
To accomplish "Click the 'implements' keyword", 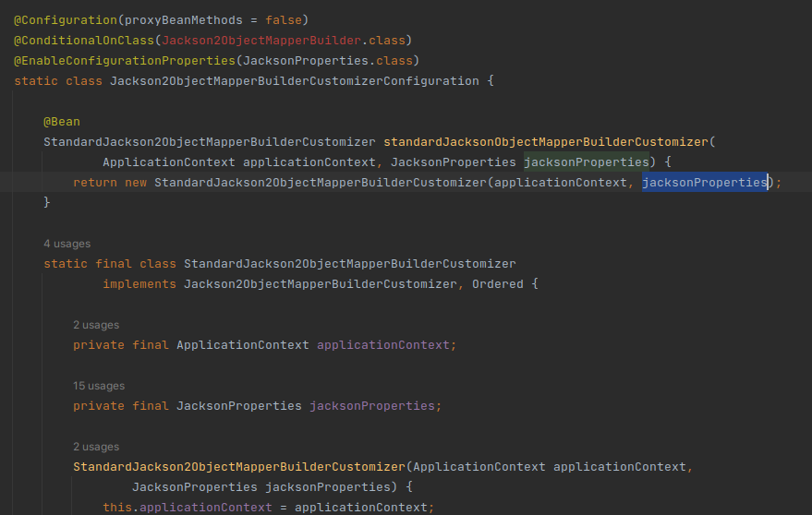I will 139,284.
